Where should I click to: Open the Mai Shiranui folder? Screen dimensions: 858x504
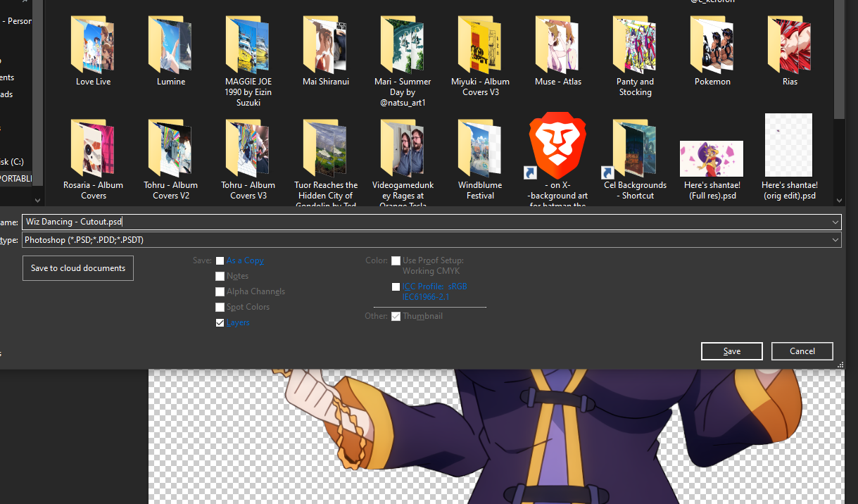point(325,45)
